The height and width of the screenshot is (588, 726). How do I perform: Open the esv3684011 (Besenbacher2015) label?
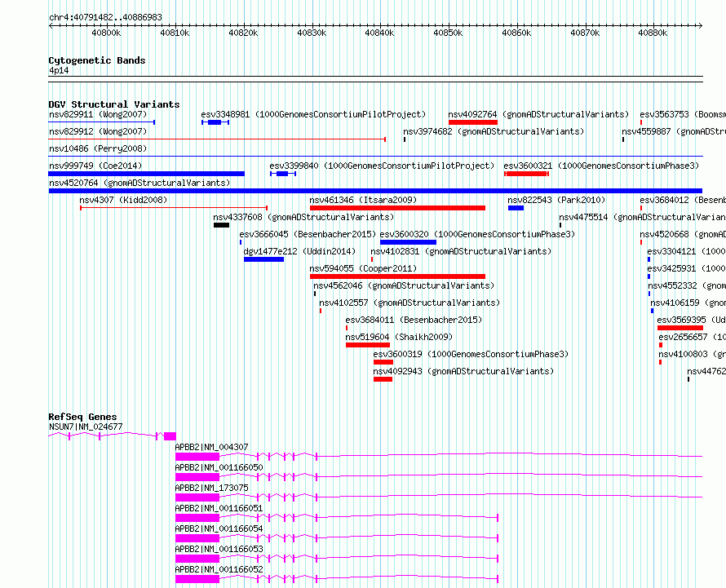click(414, 320)
